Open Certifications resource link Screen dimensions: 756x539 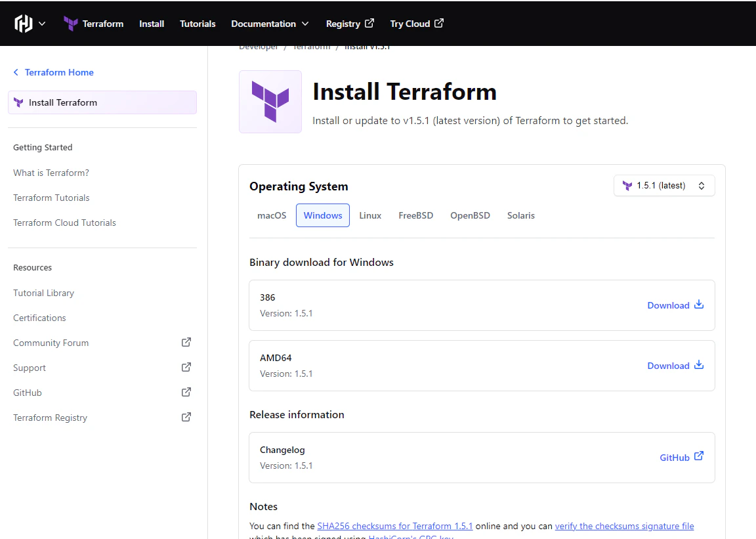tap(39, 318)
